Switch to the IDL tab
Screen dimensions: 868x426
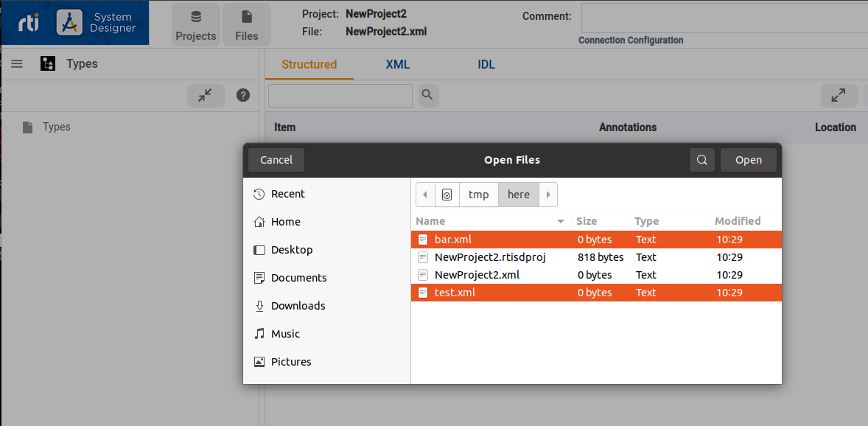click(x=486, y=64)
